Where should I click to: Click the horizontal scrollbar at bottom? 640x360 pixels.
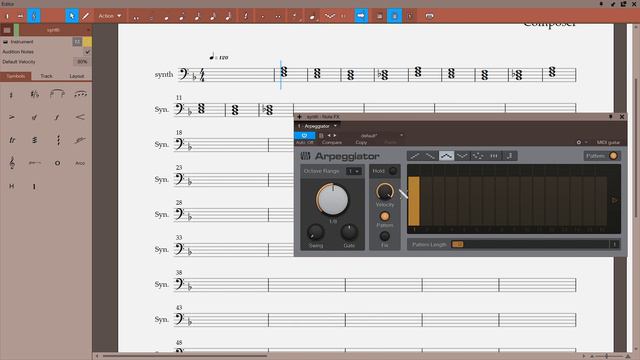[x=184, y=356]
